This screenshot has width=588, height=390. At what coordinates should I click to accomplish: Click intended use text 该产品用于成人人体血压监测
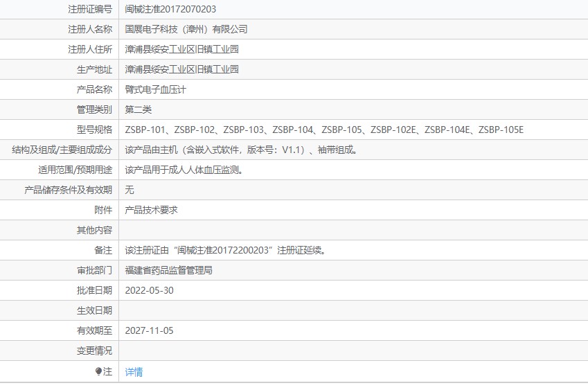click(184, 170)
